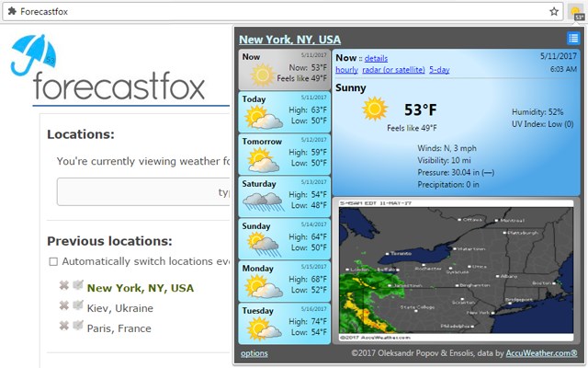Click the sun icon in the Now forecast tab
Screen dimensions: 588x368
pyautogui.click(x=263, y=75)
